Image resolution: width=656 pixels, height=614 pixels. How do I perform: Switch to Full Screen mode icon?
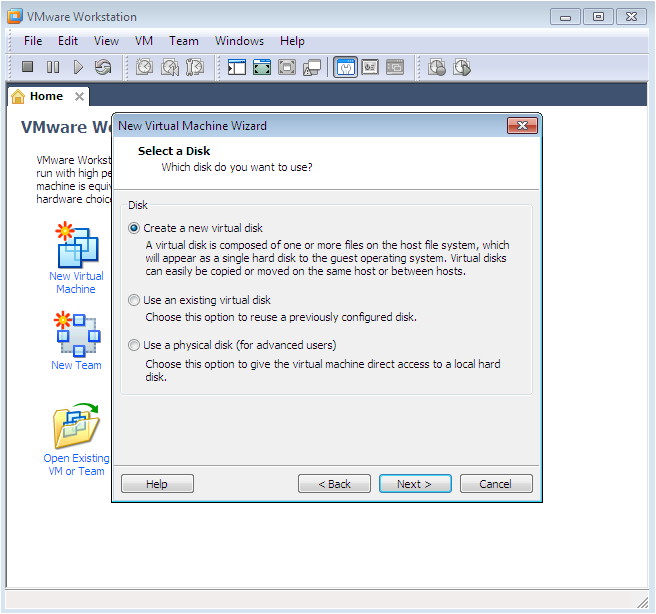tap(262, 67)
